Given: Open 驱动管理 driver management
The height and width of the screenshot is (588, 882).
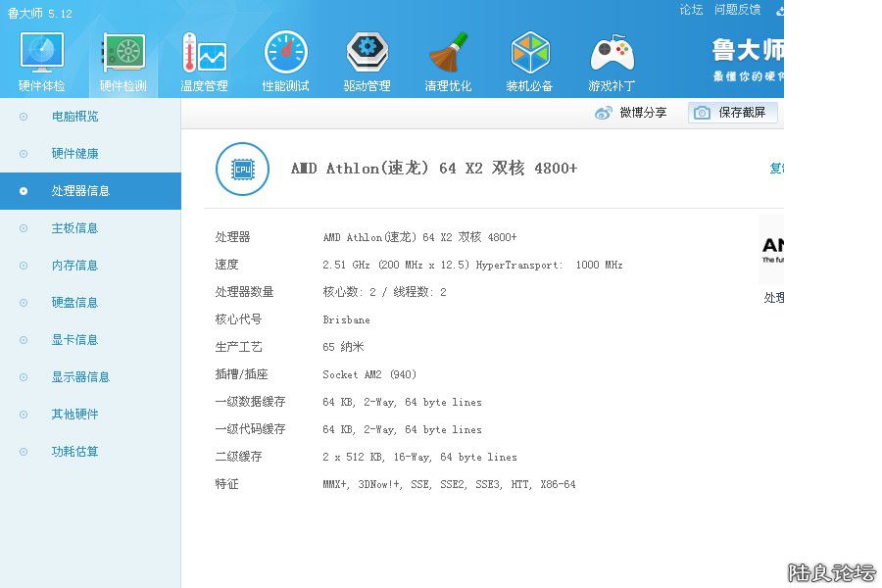Looking at the screenshot, I should pos(367,61).
